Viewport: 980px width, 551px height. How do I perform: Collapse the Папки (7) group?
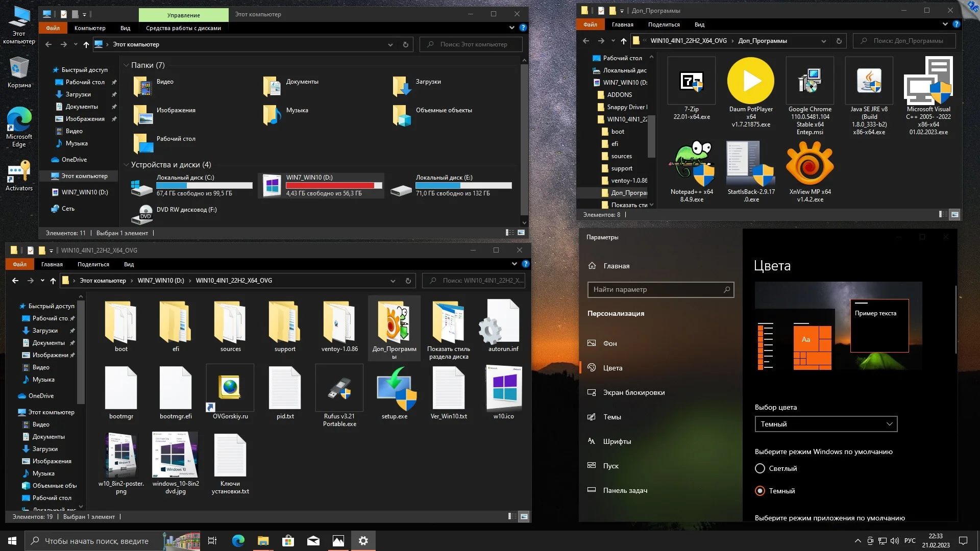pyautogui.click(x=126, y=65)
